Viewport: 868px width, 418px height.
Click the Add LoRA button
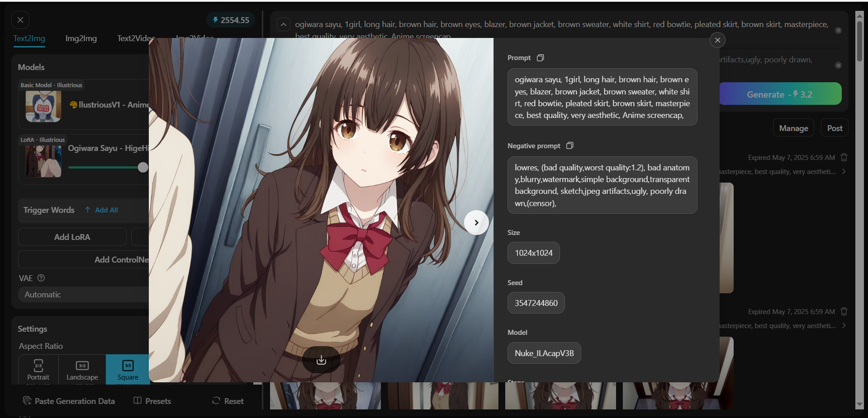pos(72,237)
